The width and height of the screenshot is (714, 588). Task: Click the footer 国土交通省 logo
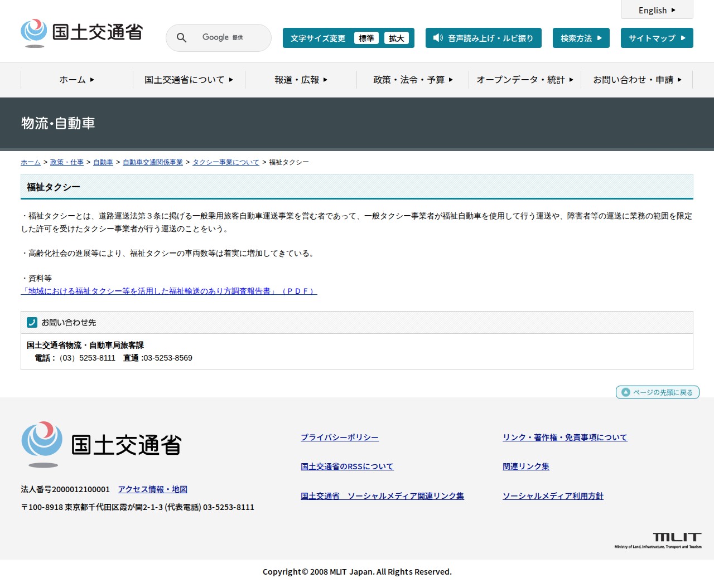point(102,445)
